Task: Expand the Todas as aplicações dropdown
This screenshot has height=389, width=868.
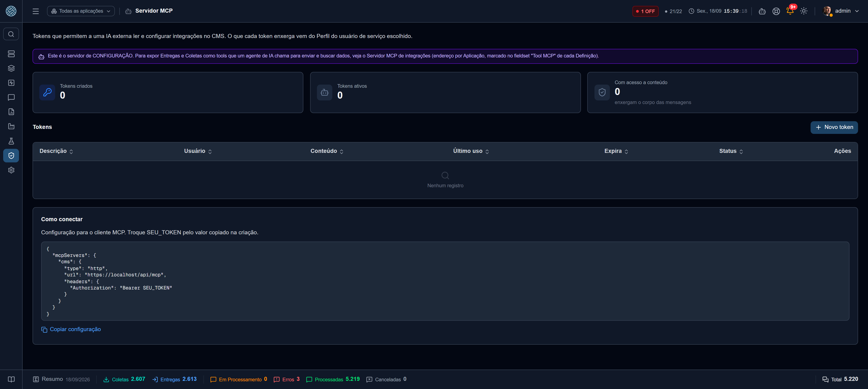Action: [x=81, y=11]
